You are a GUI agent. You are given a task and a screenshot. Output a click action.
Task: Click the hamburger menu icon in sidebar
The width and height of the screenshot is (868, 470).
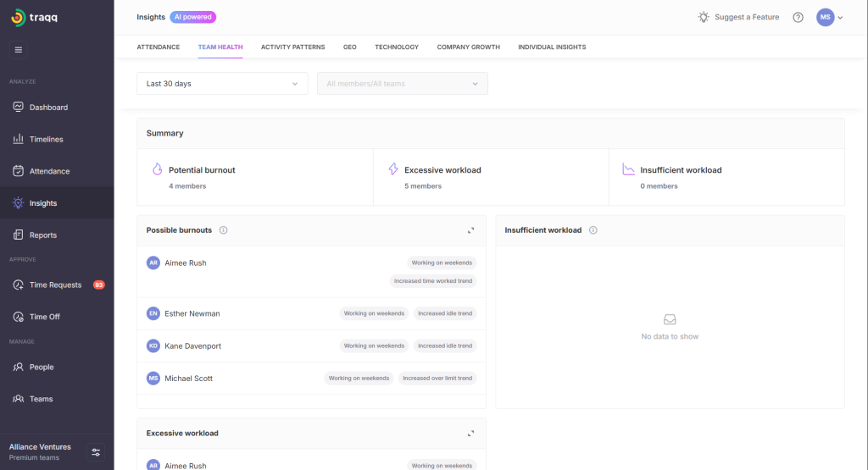[x=19, y=49]
